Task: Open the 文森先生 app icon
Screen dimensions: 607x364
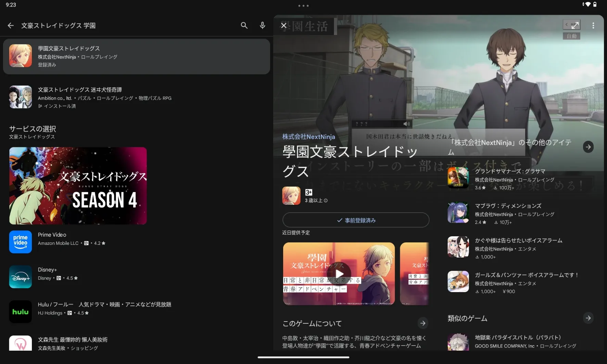Action: click(21, 343)
